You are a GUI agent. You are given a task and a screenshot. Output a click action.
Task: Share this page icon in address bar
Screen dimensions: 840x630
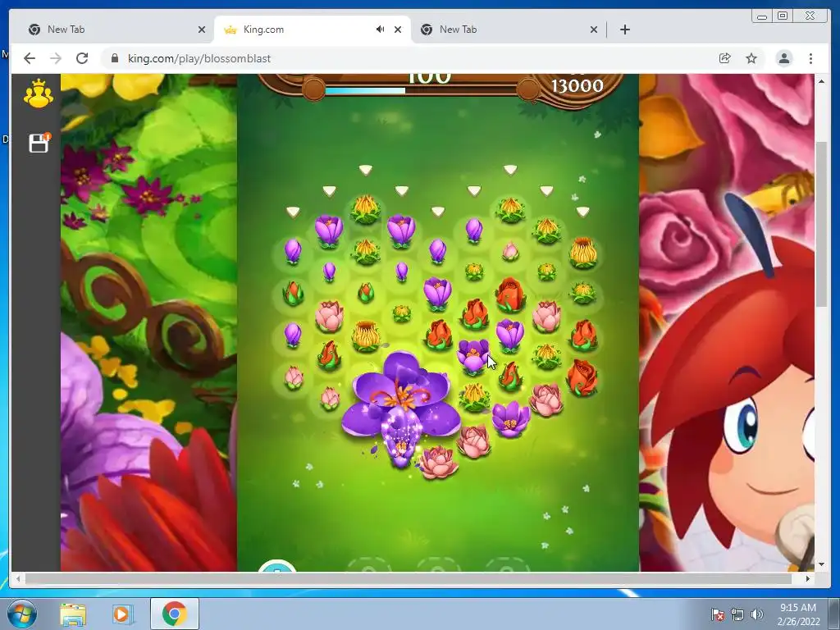tap(724, 58)
